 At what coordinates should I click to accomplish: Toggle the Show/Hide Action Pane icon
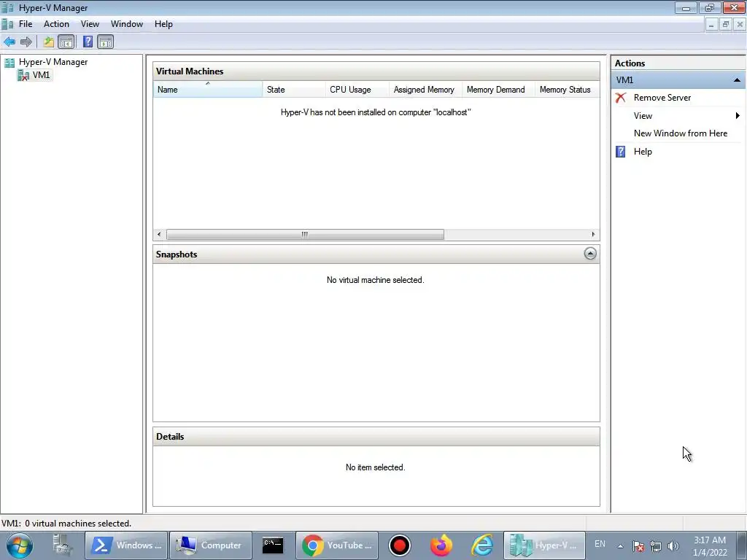click(x=105, y=42)
